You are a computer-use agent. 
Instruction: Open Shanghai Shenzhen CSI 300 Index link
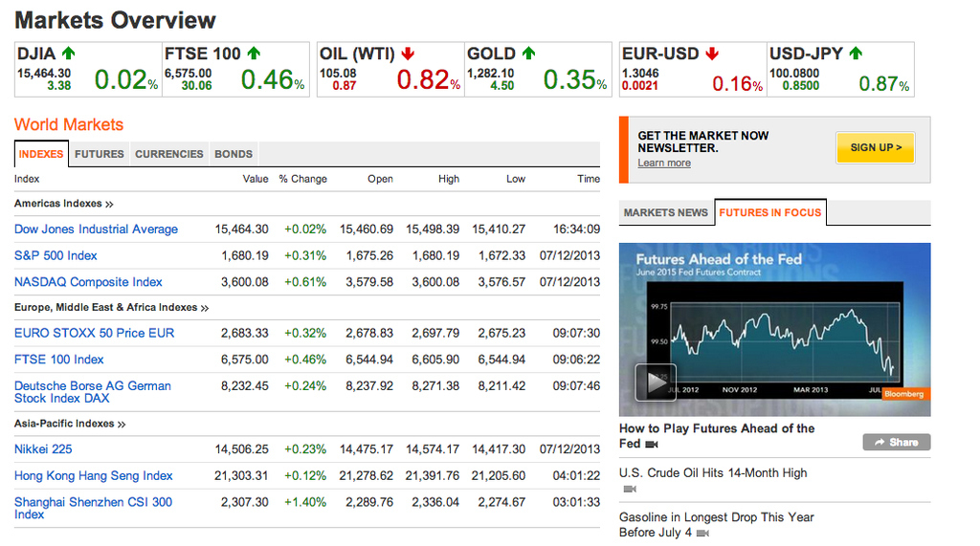[93, 509]
